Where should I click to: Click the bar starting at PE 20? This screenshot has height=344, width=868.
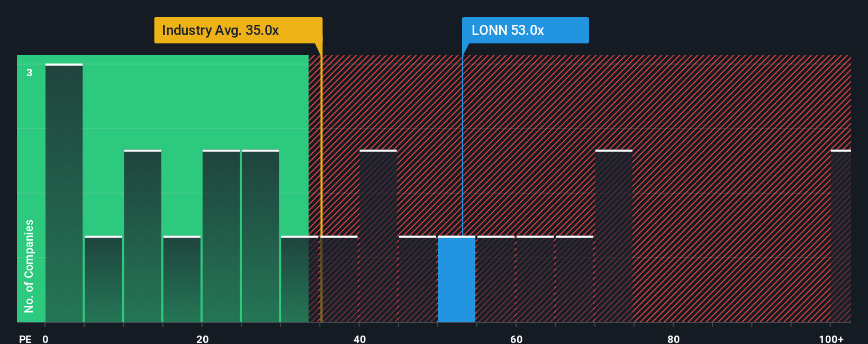(221, 236)
